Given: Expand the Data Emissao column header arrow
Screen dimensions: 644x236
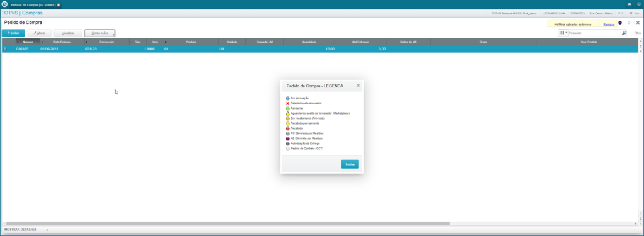Looking at the screenshot, I should 42,42.
